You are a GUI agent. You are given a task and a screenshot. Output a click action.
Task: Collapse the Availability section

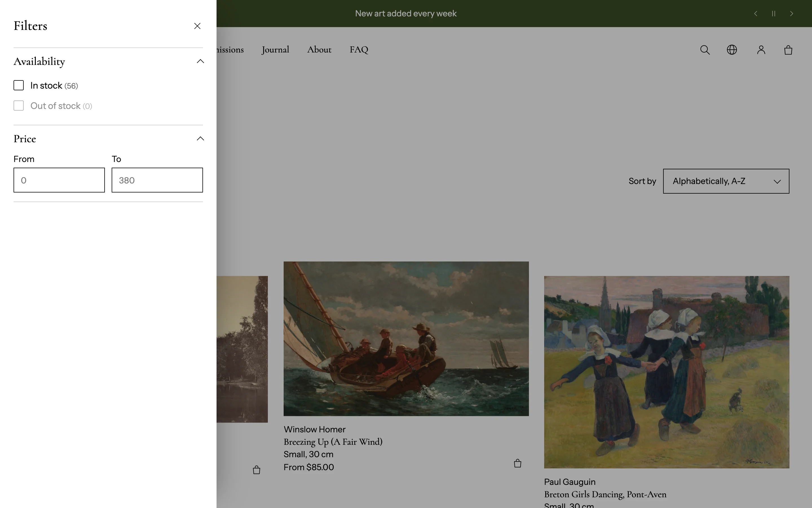200,61
